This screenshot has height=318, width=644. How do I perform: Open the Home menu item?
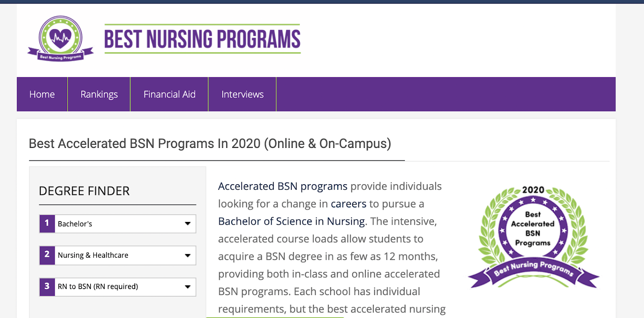42,94
